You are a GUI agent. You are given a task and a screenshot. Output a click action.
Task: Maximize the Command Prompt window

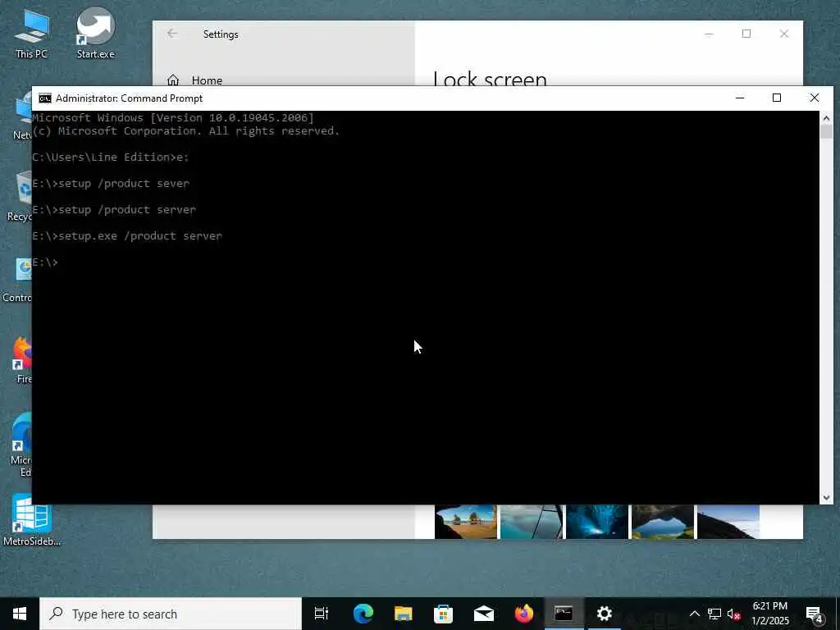[x=777, y=98]
